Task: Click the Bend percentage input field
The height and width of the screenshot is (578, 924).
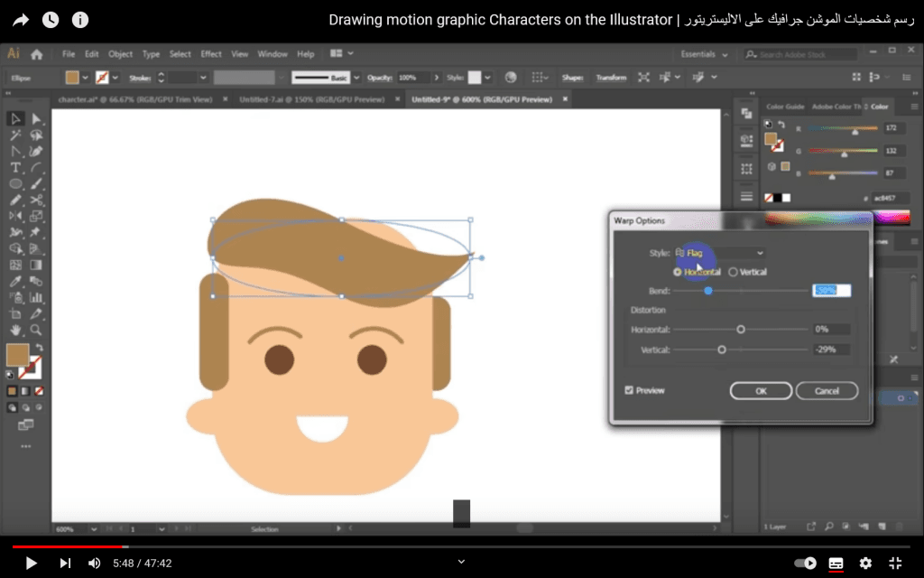Action: [x=831, y=290]
